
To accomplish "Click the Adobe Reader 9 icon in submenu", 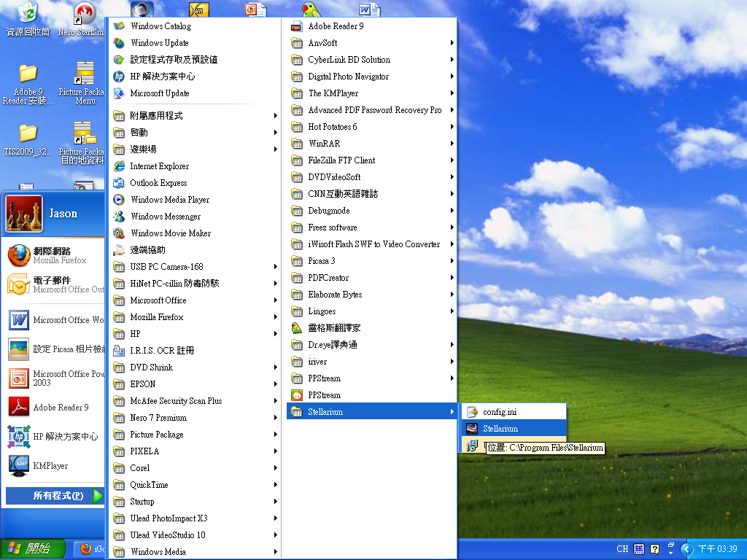I will pyautogui.click(x=297, y=26).
